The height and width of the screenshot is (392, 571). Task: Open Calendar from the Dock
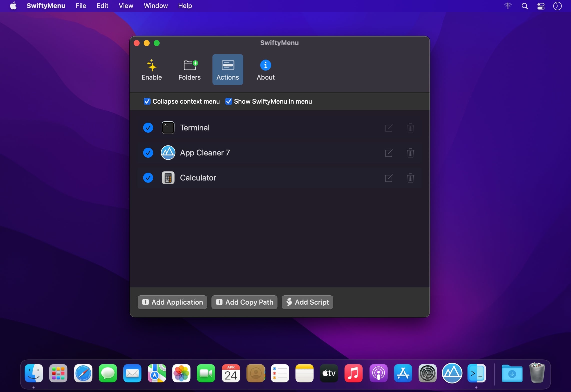click(231, 373)
